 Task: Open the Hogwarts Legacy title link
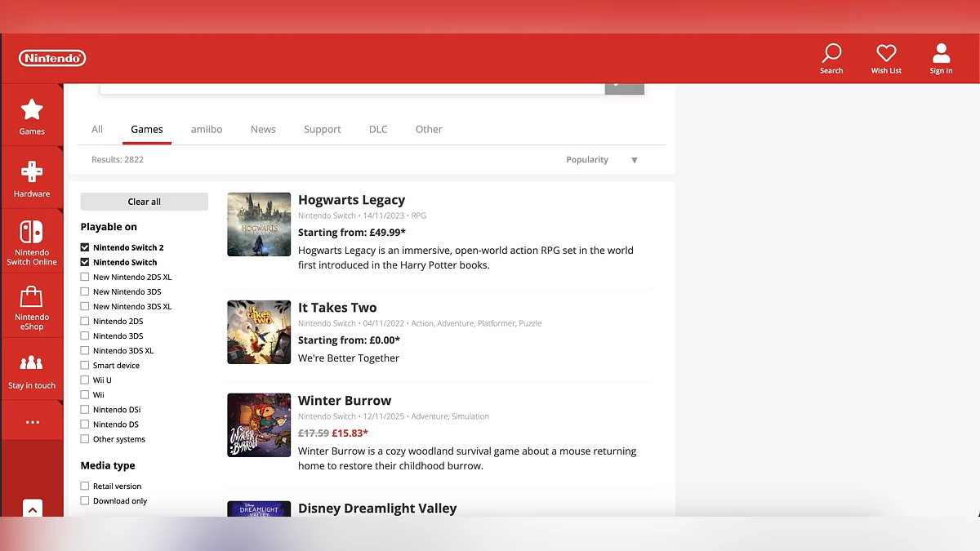point(351,200)
